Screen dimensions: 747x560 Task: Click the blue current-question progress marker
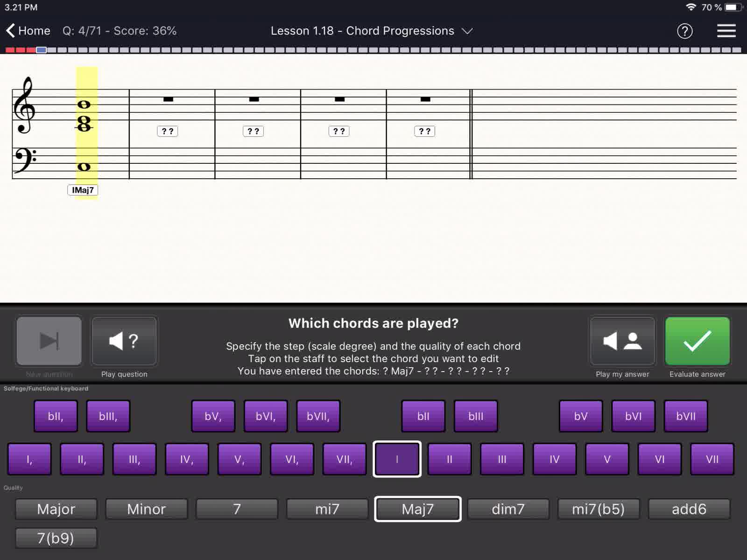tap(41, 50)
